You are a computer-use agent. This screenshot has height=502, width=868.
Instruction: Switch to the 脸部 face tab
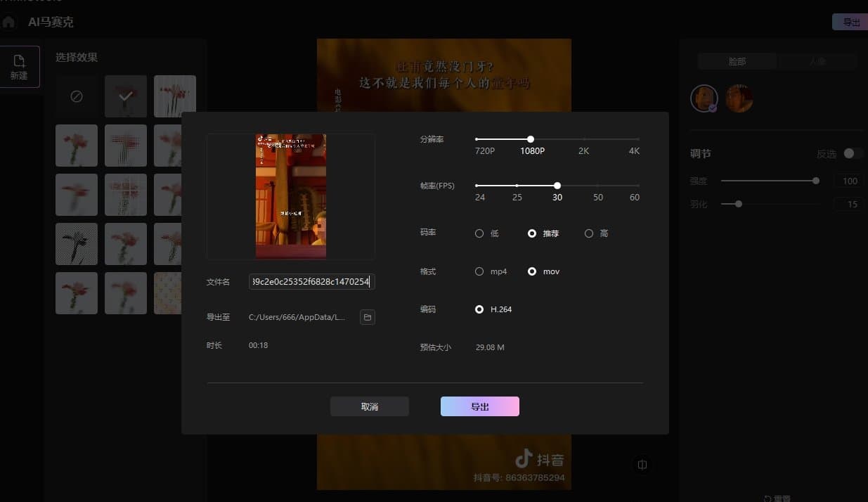pos(737,61)
